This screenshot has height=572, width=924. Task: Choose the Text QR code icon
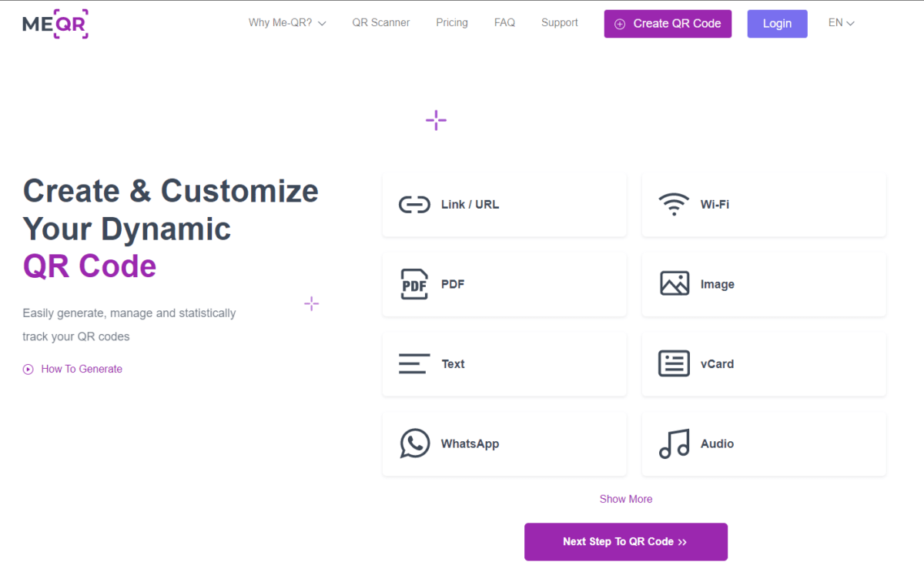tap(414, 363)
